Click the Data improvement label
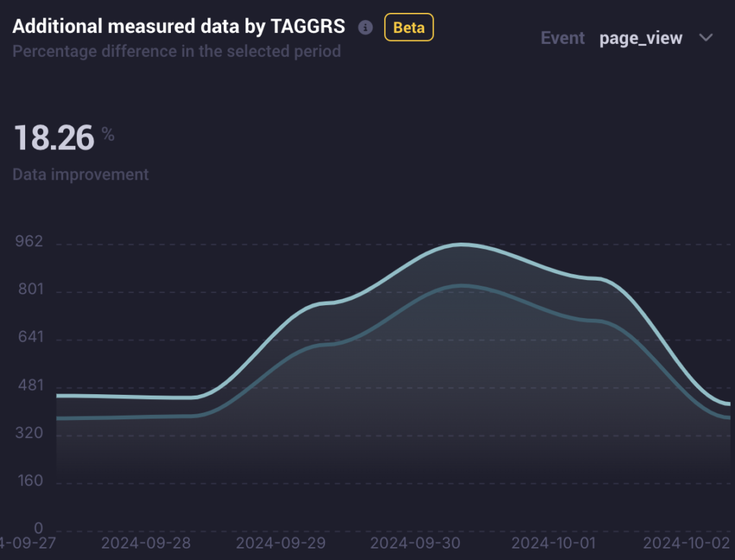 point(80,174)
